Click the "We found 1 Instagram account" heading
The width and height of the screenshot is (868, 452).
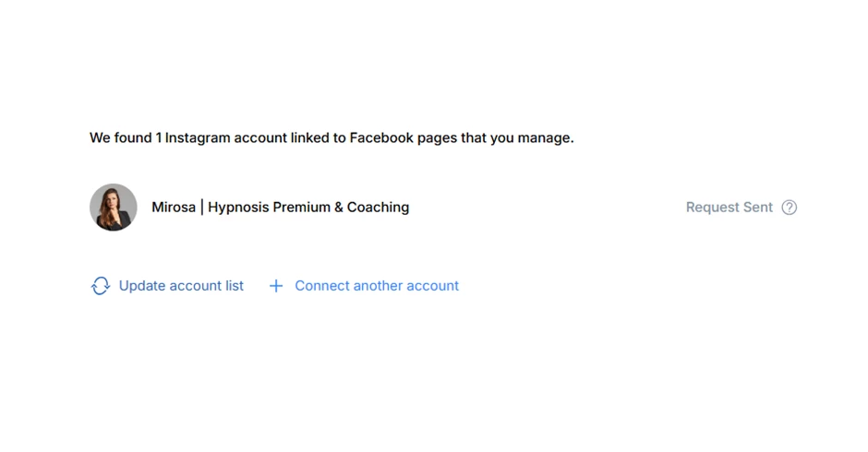pyautogui.click(x=331, y=138)
